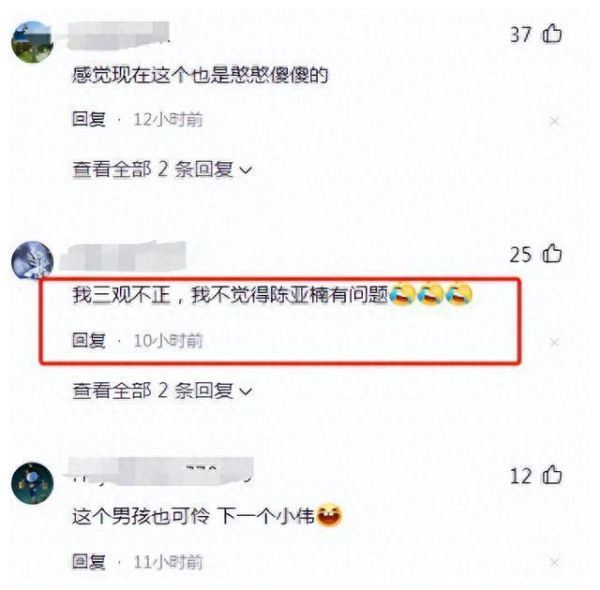Like the comment with 12 likes

coord(552,475)
